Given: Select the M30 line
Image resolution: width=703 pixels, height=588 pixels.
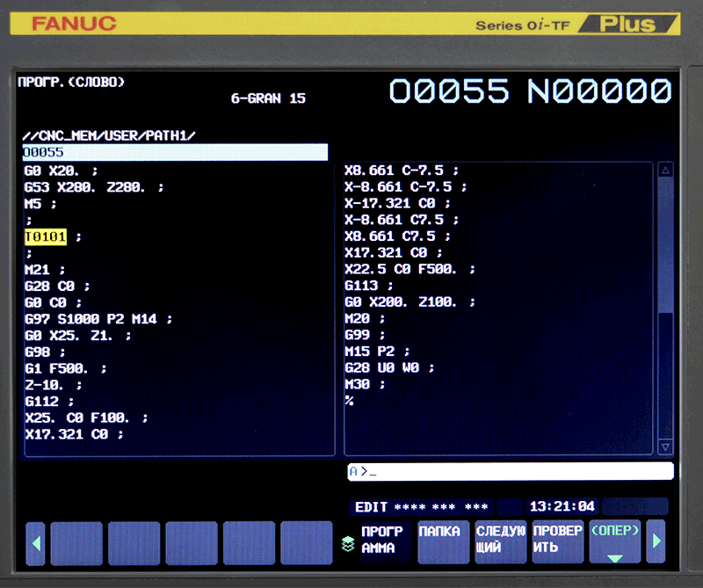Looking at the screenshot, I should tap(365, 384).
